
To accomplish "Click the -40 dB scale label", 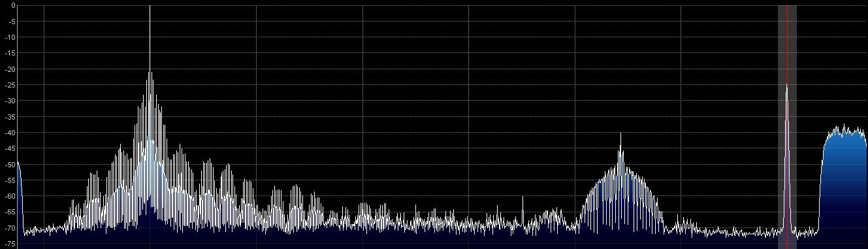I will click(x=11, y=133).
